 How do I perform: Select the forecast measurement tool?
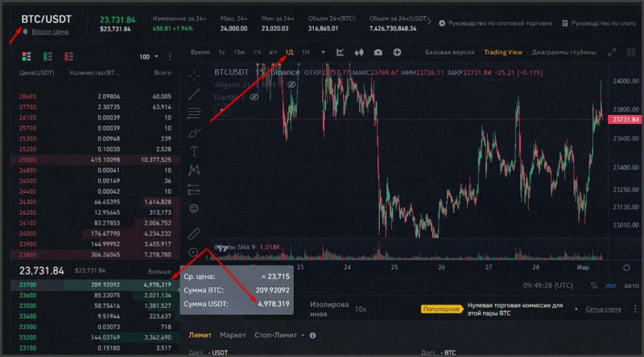[x=194, y=190]
